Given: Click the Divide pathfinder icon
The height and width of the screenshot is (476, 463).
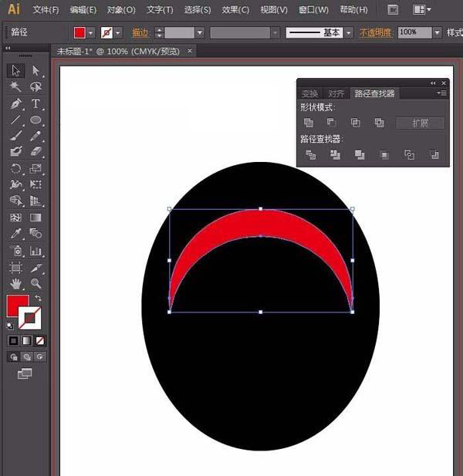Looking at the screenshot, I should (311, 155).
